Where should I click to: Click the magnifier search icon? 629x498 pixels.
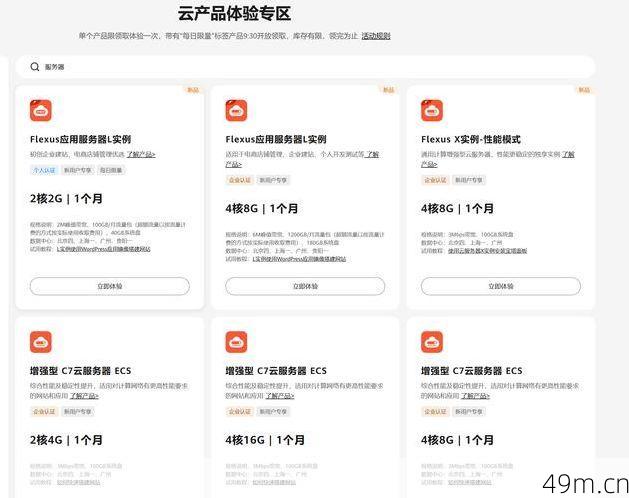point(35,67)
